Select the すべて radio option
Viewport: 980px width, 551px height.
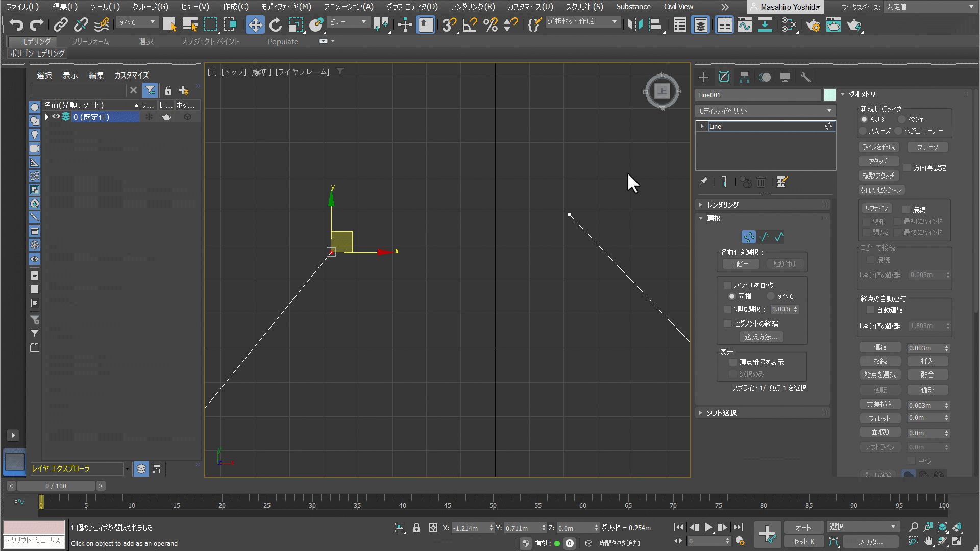pyautogui.click(x=771, y=296)
